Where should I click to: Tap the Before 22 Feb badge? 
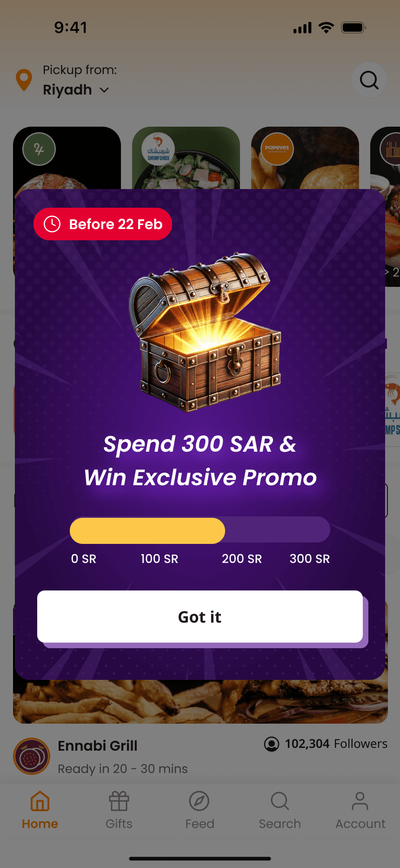(x=103, y=224)
